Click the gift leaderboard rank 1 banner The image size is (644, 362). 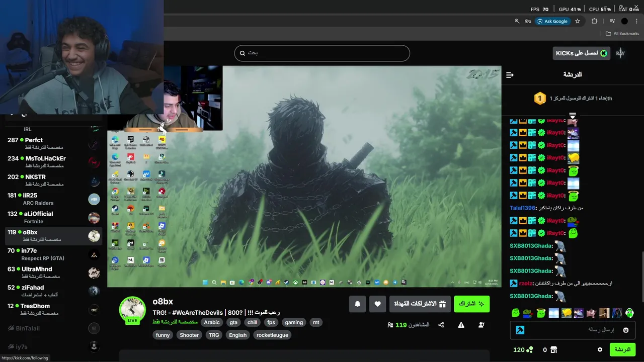tap(573, 98)
